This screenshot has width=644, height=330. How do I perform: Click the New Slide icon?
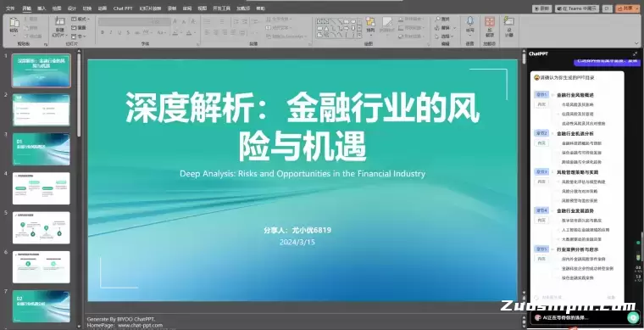pyautogui.click(x=60, y=22)
